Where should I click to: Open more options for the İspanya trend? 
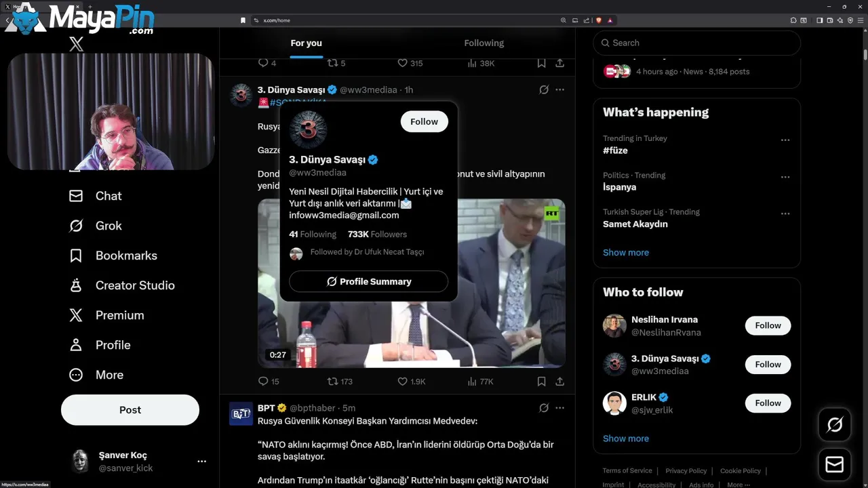click(785, 177)
